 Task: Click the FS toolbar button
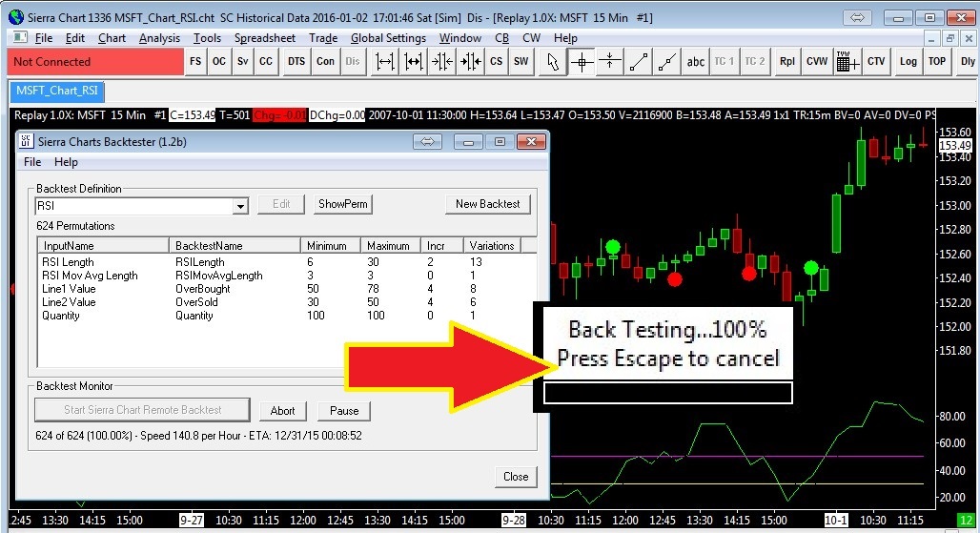pyautogui.click(x=195, y=61)
